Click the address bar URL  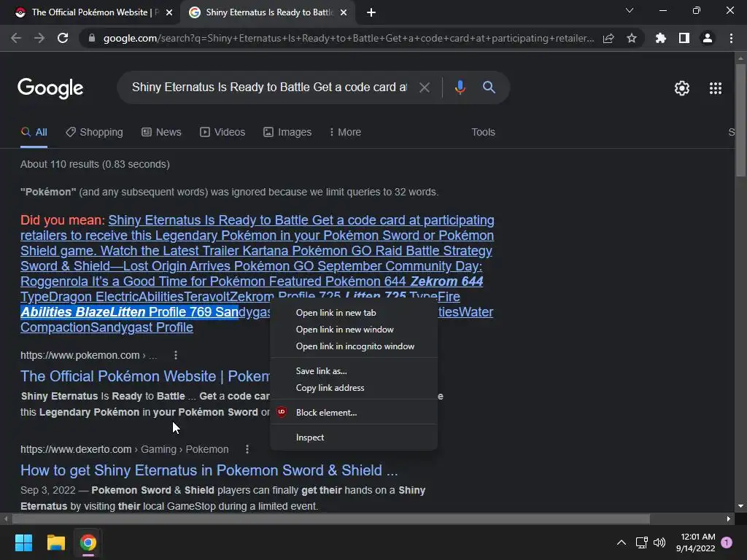click(348, 38)
